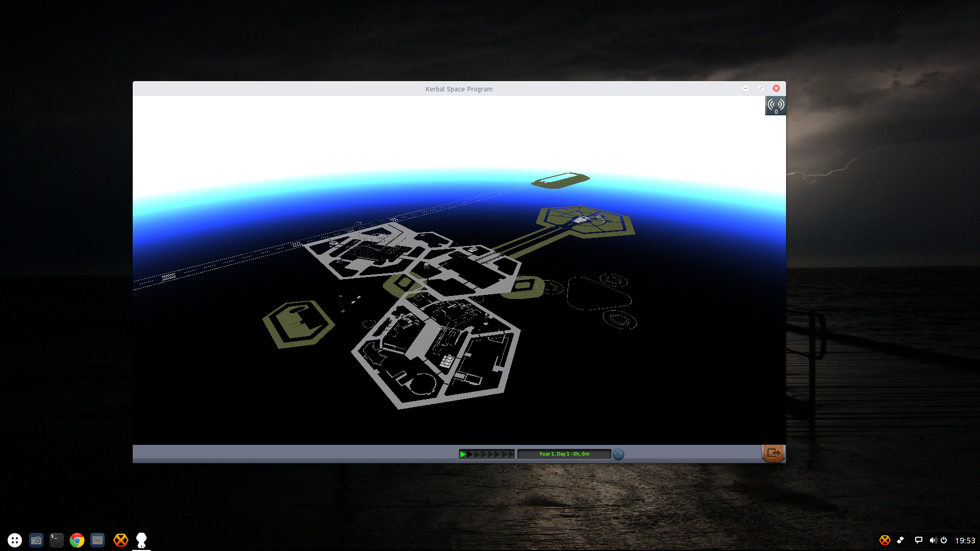The width and height of the screenshot is (980, 551).
Task: Open the volume control in system tray
Action: pyautogui.click(x=933, y=540)
